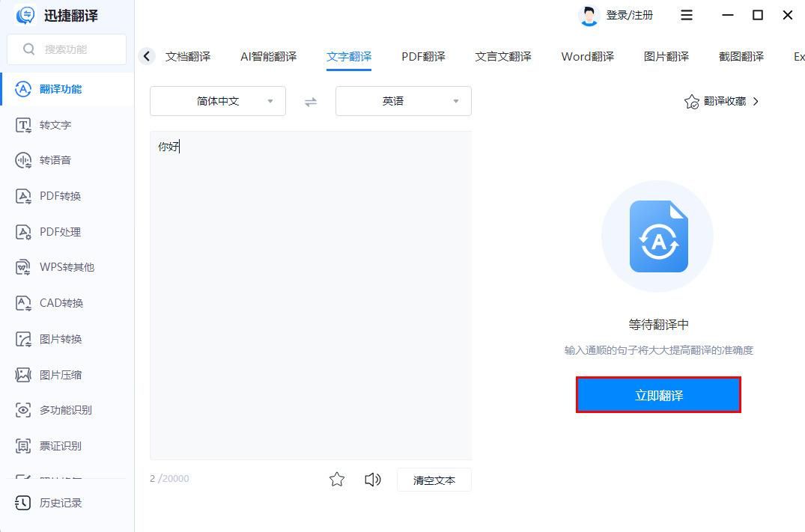Click the WPS转其他 sidebar icon

(x=23, y=267)
